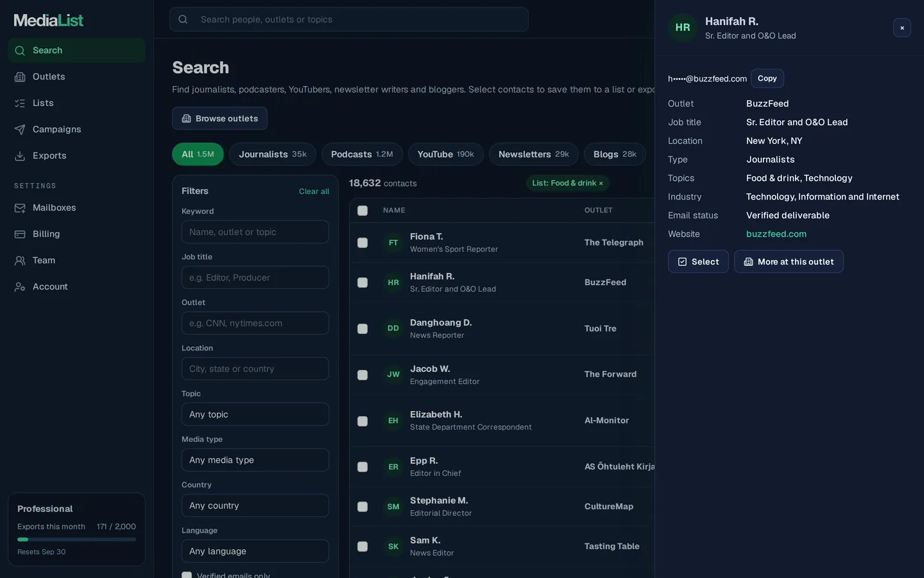
Task: Click the Billing card icon
Action: (20, 234)
